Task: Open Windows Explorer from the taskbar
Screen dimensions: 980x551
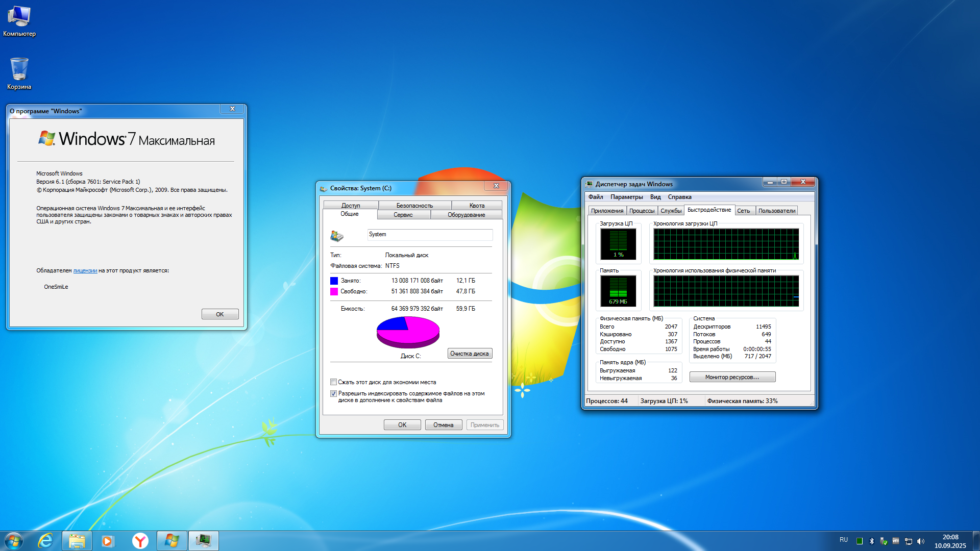Action: click(x=77, y=540)
